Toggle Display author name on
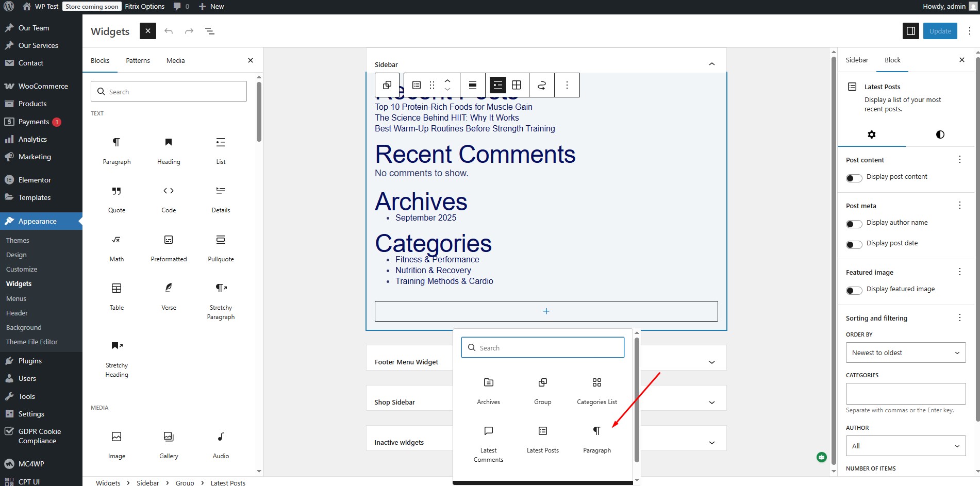The height and width of the screenshot is (486, 980). (x=854, y=224)
